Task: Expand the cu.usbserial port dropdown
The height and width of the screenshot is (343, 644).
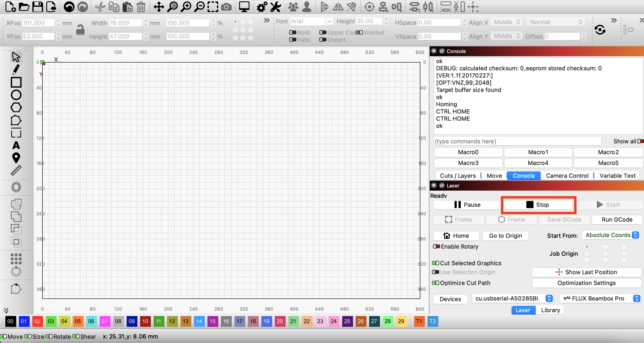Action: tap(512, 298)
